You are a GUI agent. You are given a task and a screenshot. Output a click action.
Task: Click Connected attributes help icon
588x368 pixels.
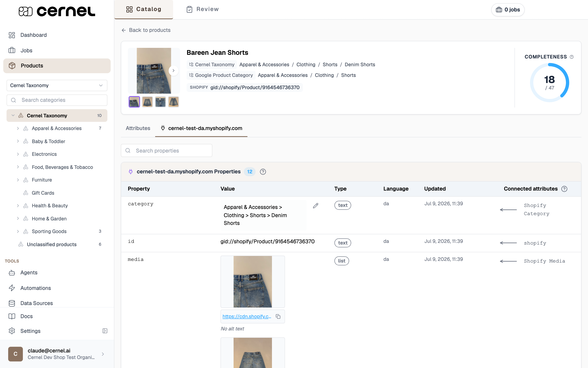click(565, 189)
